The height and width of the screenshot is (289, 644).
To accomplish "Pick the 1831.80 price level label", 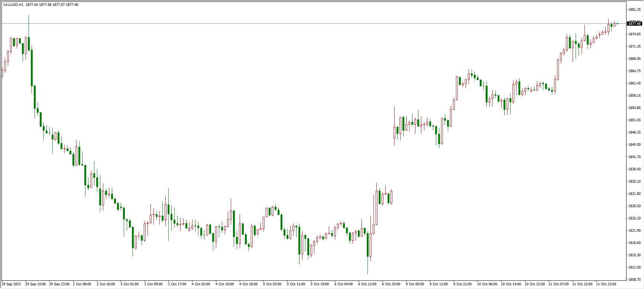I will 634,194.
